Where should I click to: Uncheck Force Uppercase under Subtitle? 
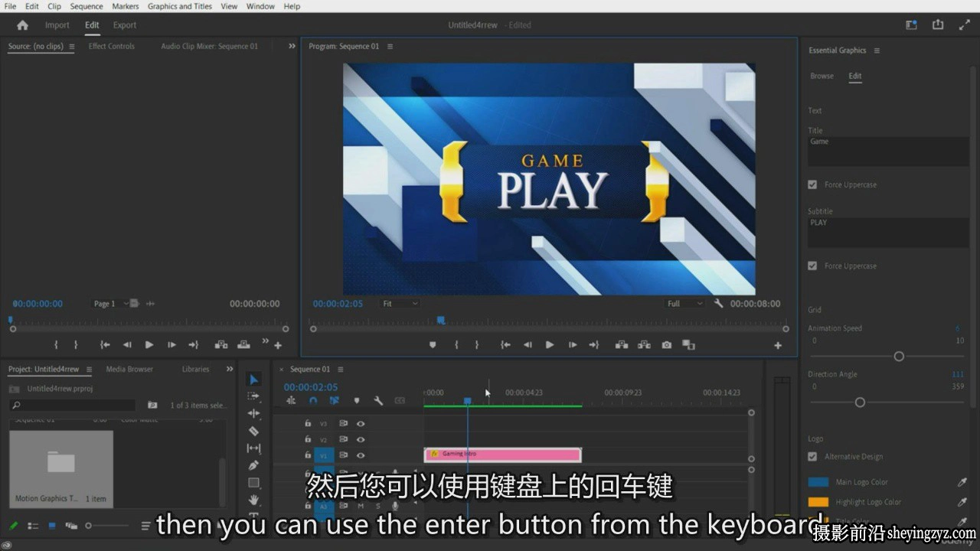coord(812,266)
